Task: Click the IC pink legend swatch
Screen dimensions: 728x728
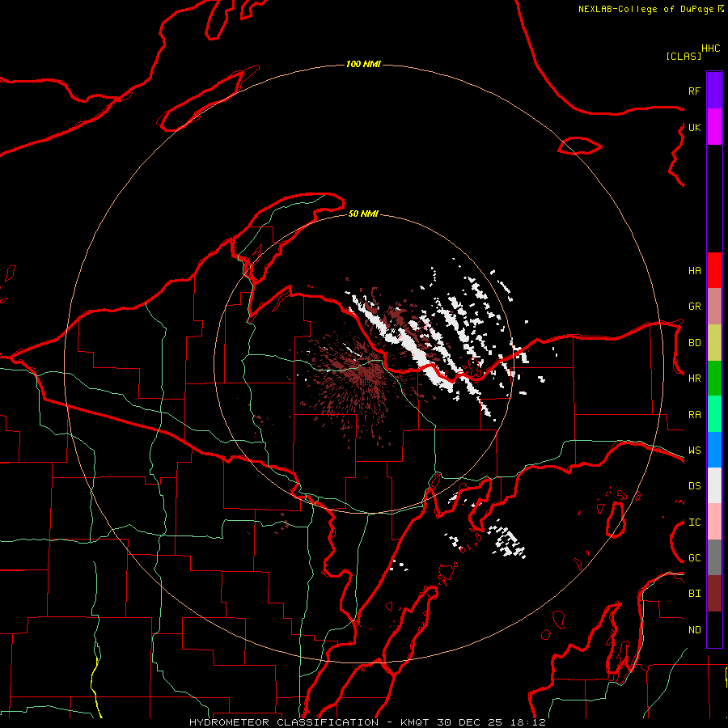Action: [714, 522]
